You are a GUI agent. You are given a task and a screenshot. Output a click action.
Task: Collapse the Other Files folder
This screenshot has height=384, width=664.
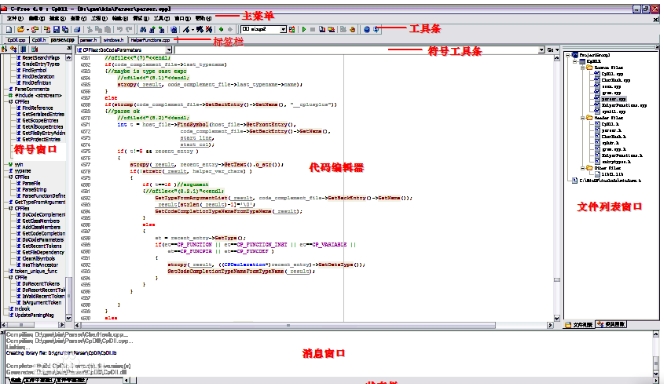click(x=583, y=168)
